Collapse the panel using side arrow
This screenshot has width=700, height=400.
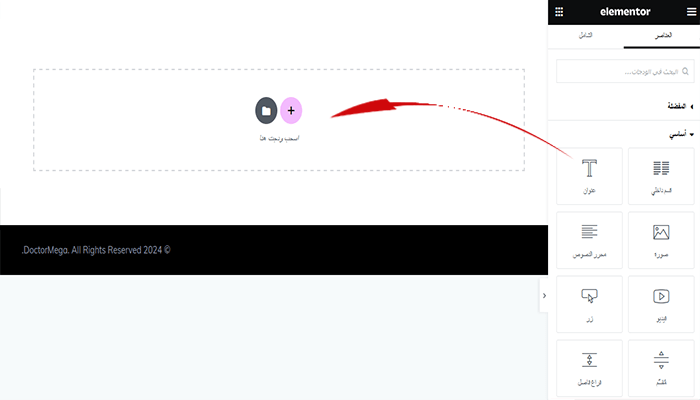click(544, 296)
